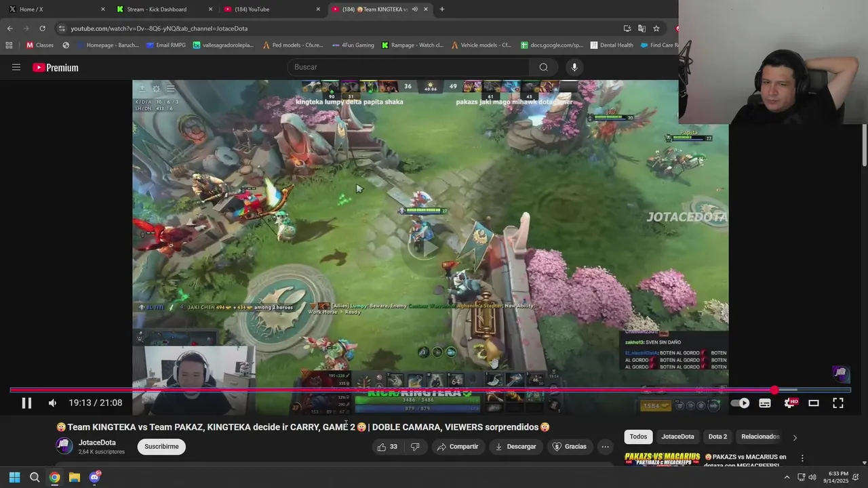Open the JotaceDota channel name link
868x488 pixels.
point(97,443)
